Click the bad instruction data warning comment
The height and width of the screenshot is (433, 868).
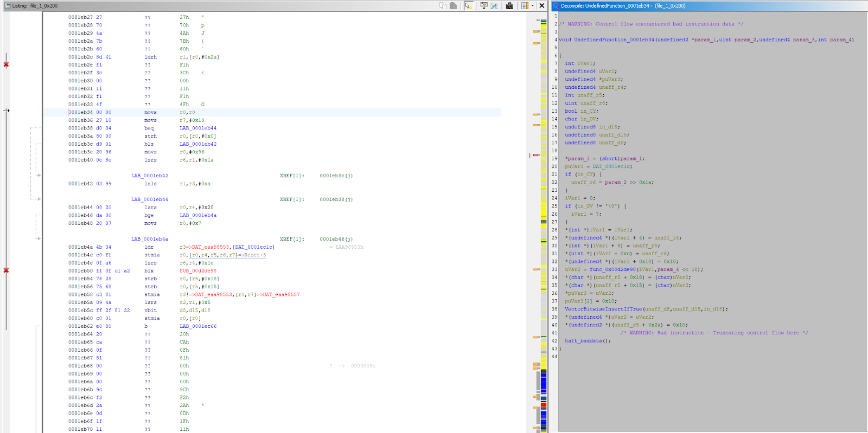(x=652, y=24)
